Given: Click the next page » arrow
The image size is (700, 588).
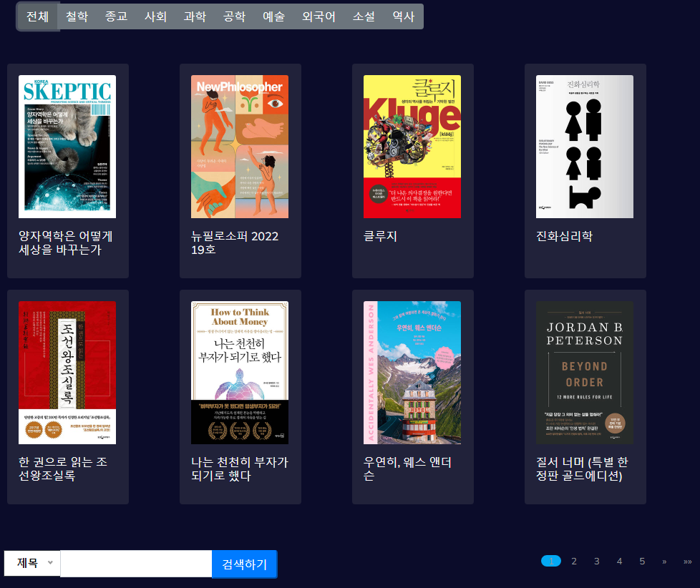Looking at the screenshot, I should point(664,562).
